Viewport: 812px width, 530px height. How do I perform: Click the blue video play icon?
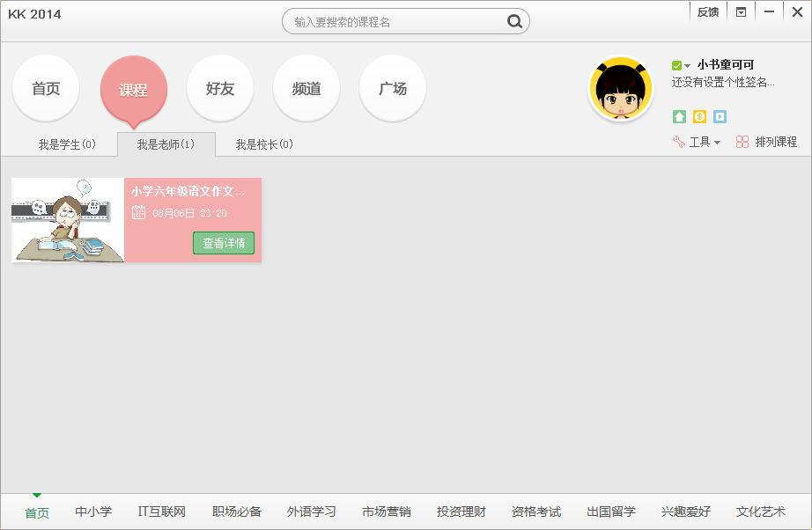coord(720,117)
